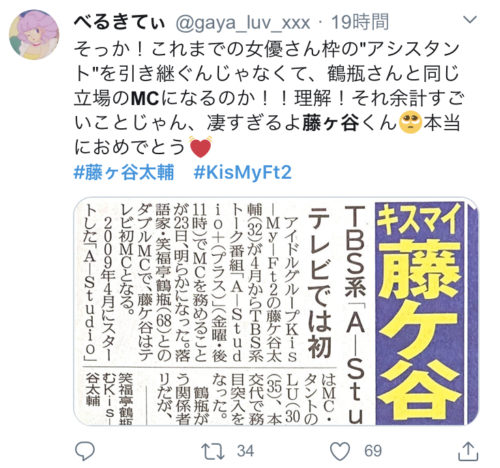Open the pink-haired profile avatar
This screenshot has height=468, width=500.
[34, 35]
